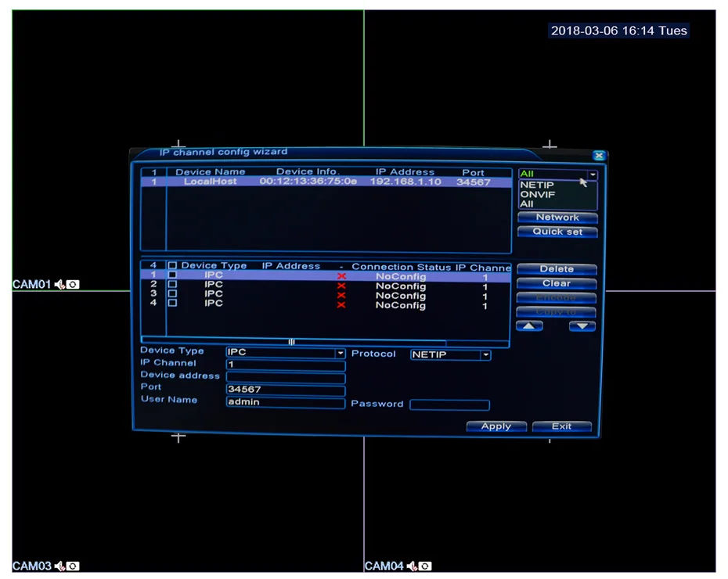Select the IPC entry in channel row 3
Screen dimensions: 728x579
click(x=214, y=293)
